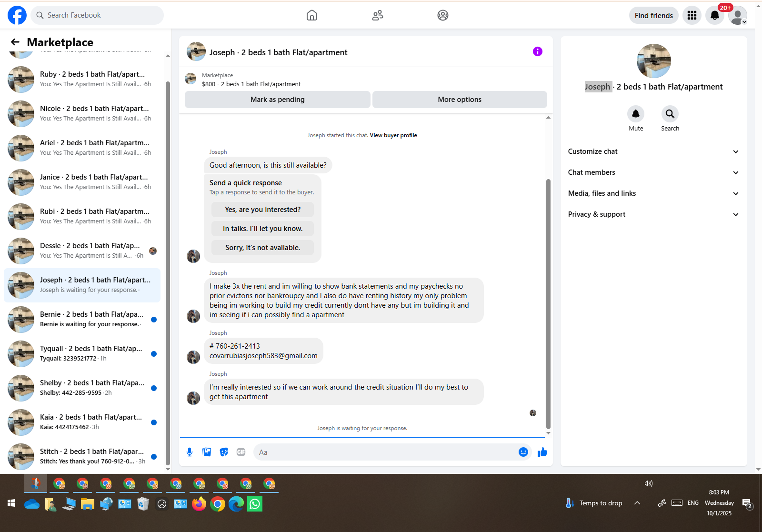
Task: Send quick reply "In talks. I'll let you know."
Action: [263, 229]
